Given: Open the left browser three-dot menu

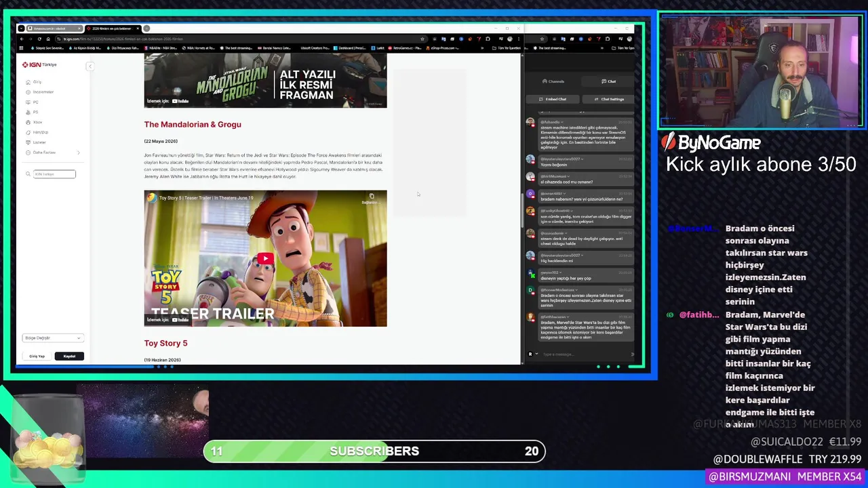Looking at the screenshot, I should [519, 39].
